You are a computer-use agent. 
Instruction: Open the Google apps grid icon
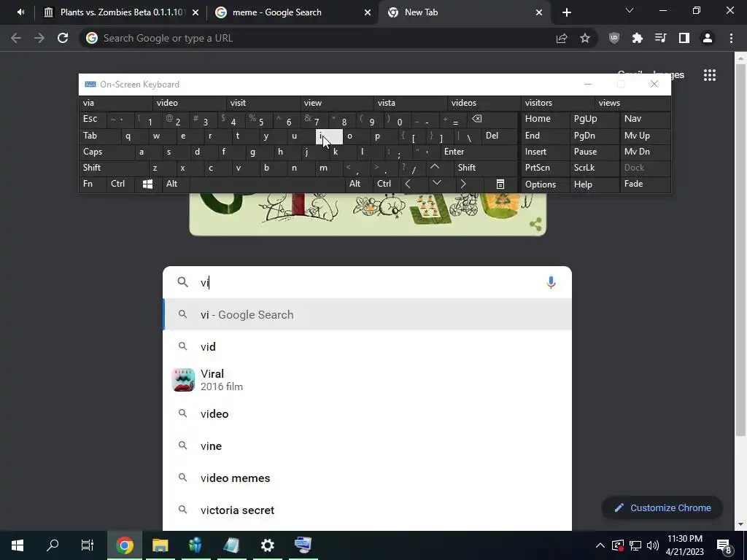(x=710, y=75)
